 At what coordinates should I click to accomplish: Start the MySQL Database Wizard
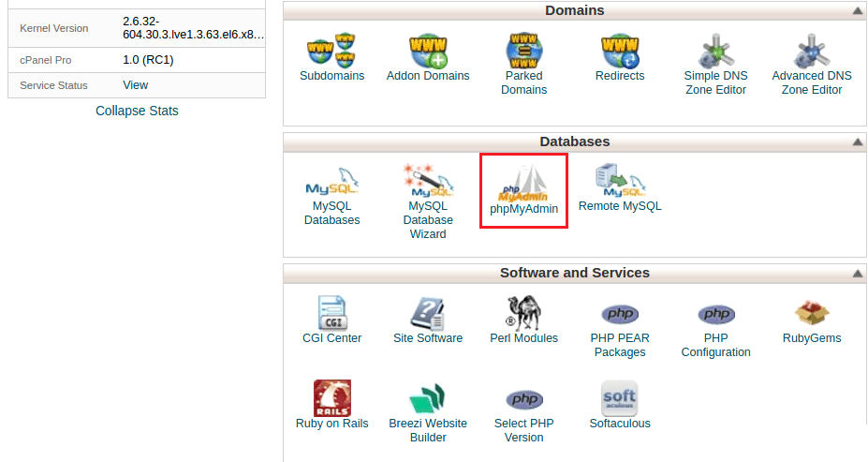(428, 181)
